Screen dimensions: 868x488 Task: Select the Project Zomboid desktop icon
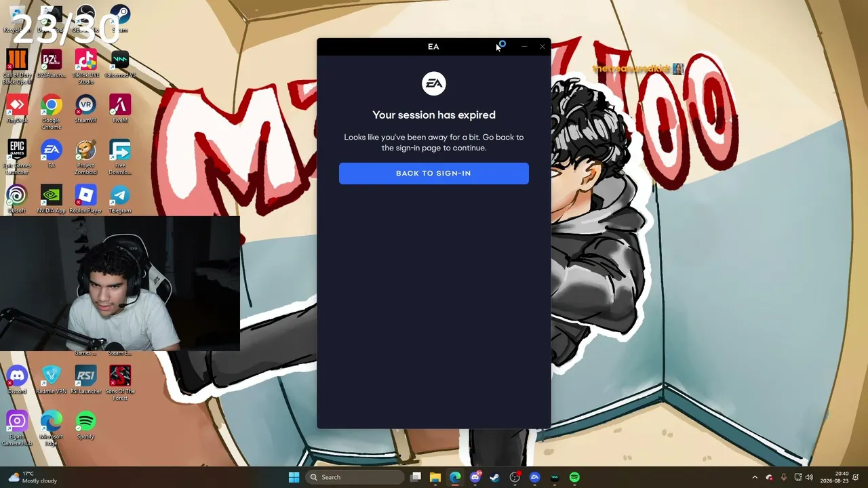85,157
